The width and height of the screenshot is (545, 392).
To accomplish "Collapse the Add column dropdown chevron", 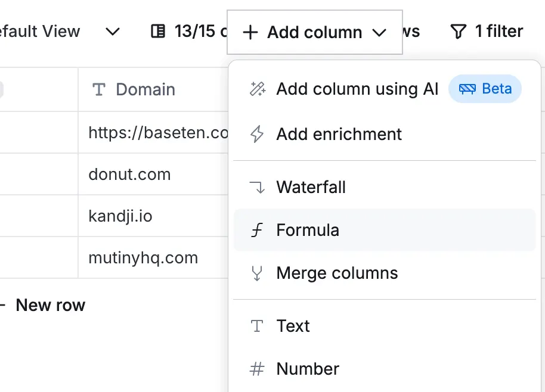I will coord(379,33).
